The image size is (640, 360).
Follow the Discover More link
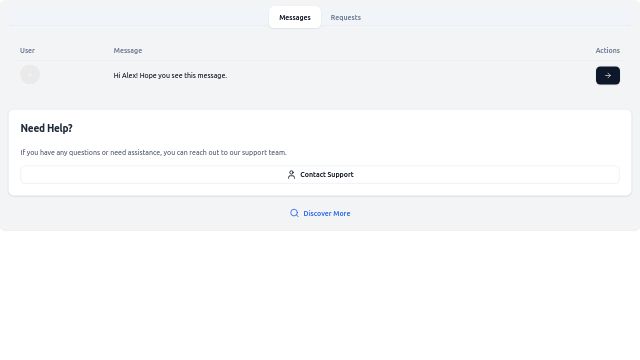[320, 213]
